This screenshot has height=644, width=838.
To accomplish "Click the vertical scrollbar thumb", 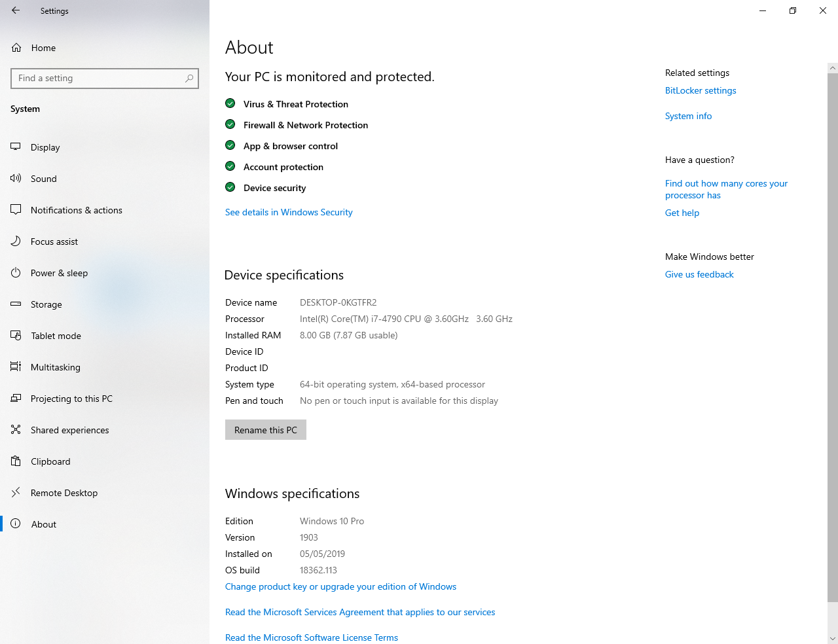I will pos(833,337).
